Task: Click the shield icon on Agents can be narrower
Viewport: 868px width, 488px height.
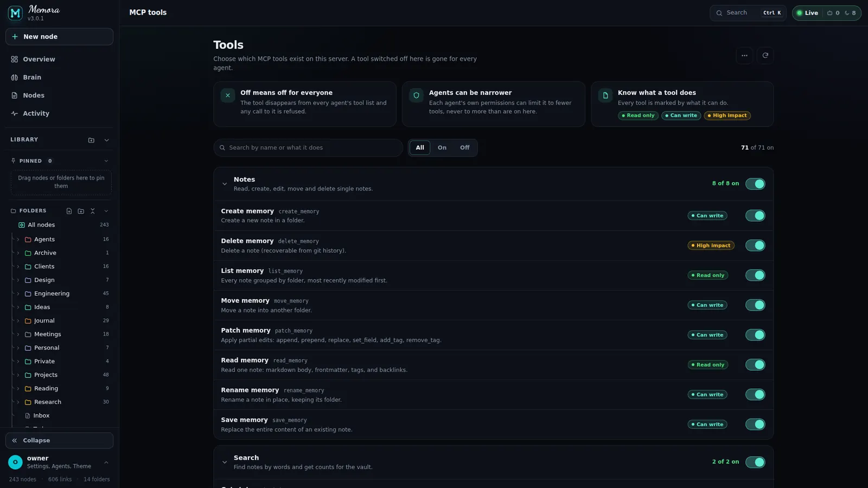Action: (x=416, y=95)
